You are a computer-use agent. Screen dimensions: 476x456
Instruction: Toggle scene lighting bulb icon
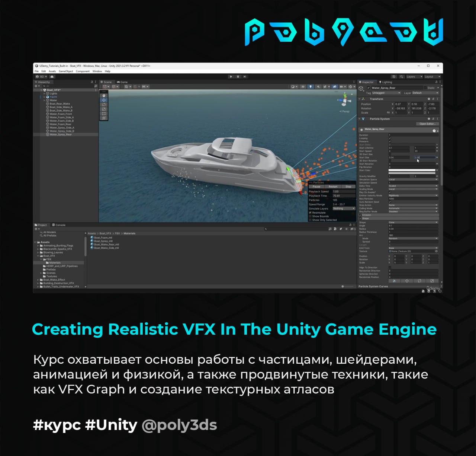pyautogui.click(x=311, y=87)
